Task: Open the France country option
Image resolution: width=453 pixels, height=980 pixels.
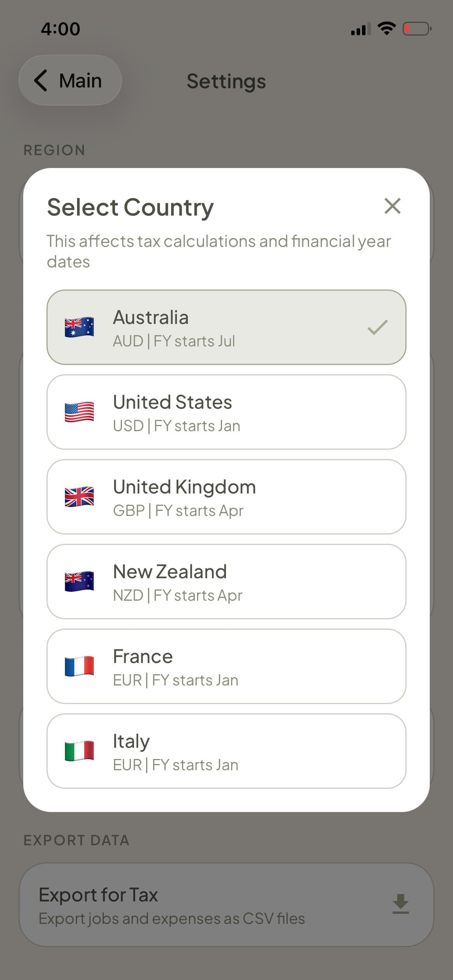Action: pos(226,666)
